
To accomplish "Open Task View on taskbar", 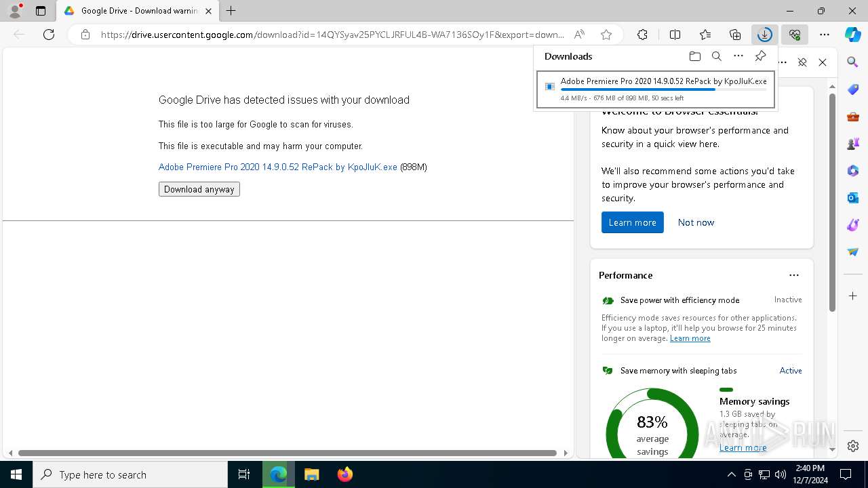I will point(244,474).
